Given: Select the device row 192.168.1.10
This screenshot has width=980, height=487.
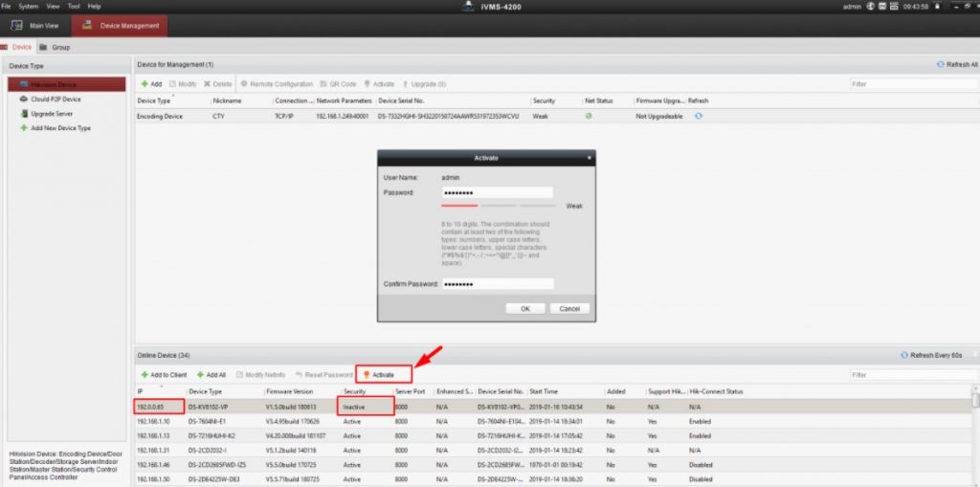Looking at the screenshot, I should (x=553, y=421).
